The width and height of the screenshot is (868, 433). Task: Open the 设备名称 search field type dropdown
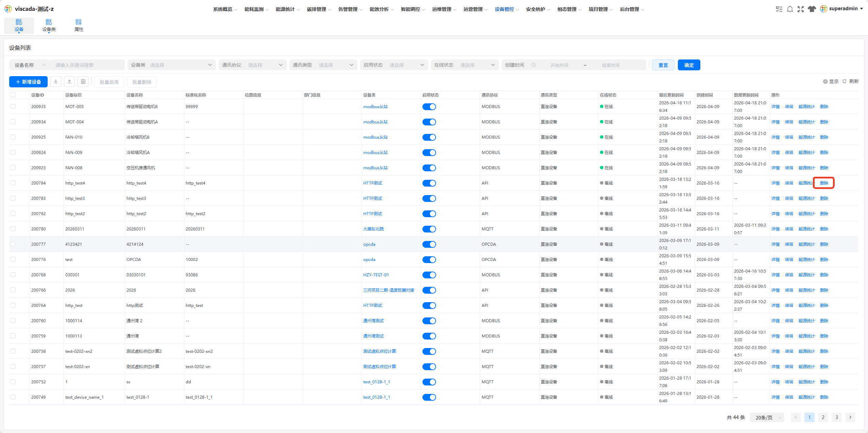pos(30,65)
